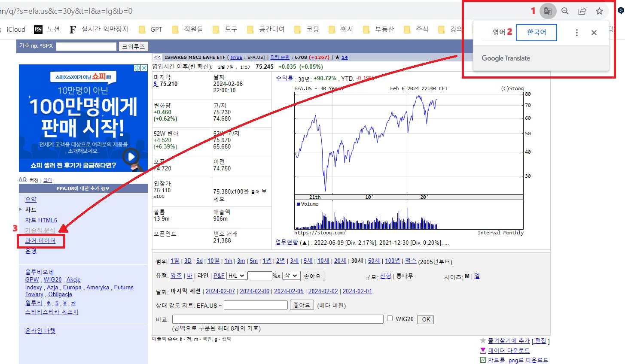Switch chart type to P&F

(219, 276)
